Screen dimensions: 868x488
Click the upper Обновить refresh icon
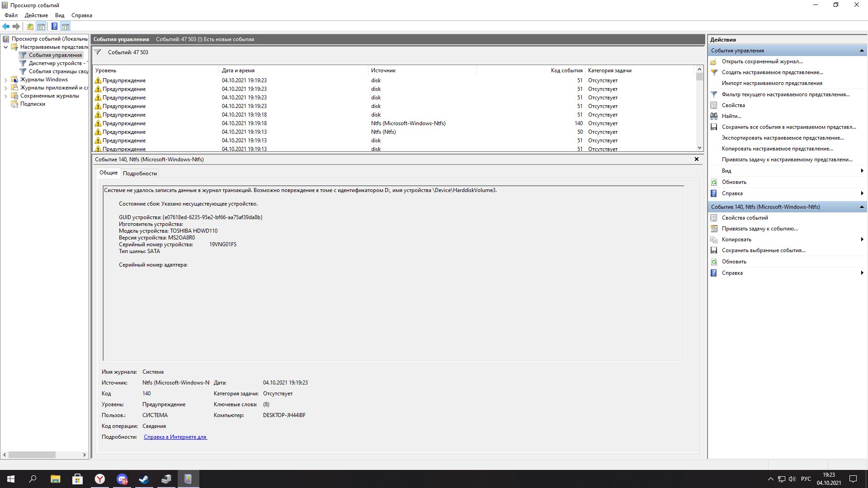coord(714,182)
